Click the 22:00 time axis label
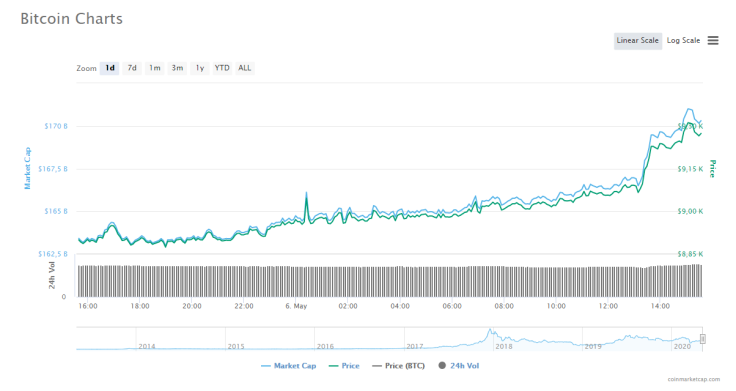The width and height of the screenshot is (736, 391). pyautogui.click(x=244, y=306)
